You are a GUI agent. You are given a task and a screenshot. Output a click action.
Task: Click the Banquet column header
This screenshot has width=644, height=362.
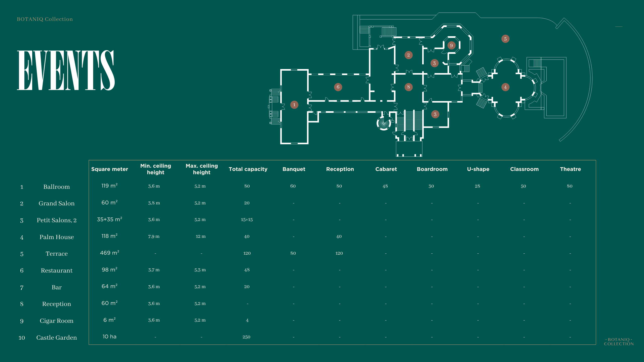point(294,169)
